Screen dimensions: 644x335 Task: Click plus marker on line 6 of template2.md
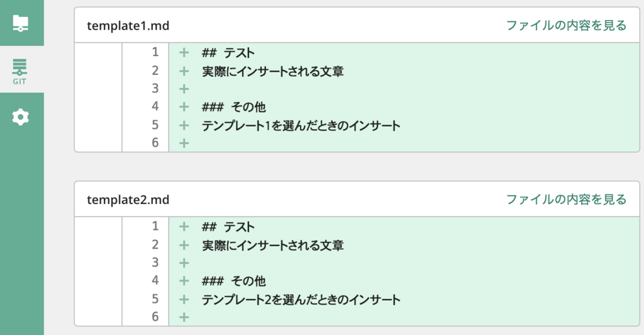[184, 317]
